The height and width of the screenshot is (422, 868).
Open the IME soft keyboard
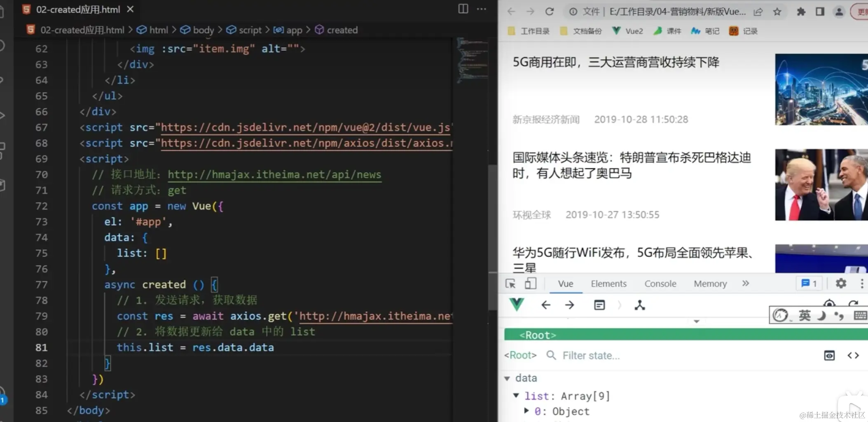[860, 316]
